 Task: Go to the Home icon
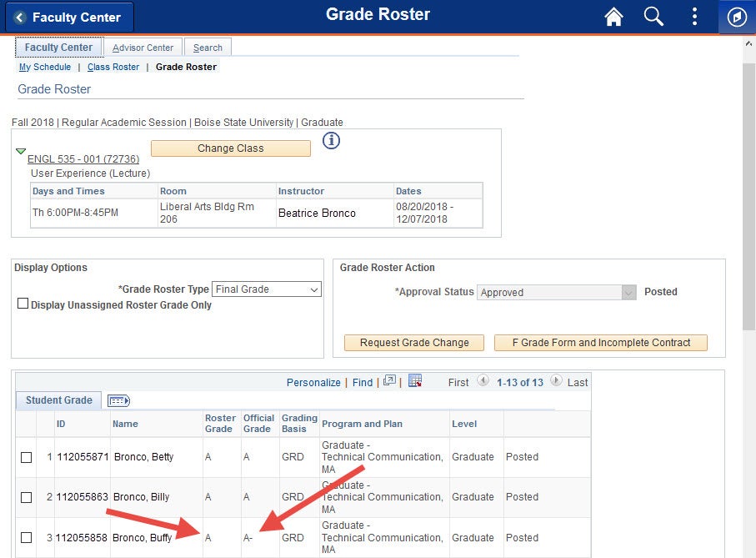click(613, 17)
